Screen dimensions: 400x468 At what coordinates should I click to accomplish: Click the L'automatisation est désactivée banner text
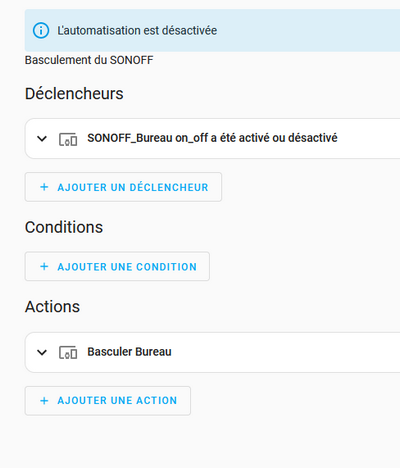(x=137, y=31)
